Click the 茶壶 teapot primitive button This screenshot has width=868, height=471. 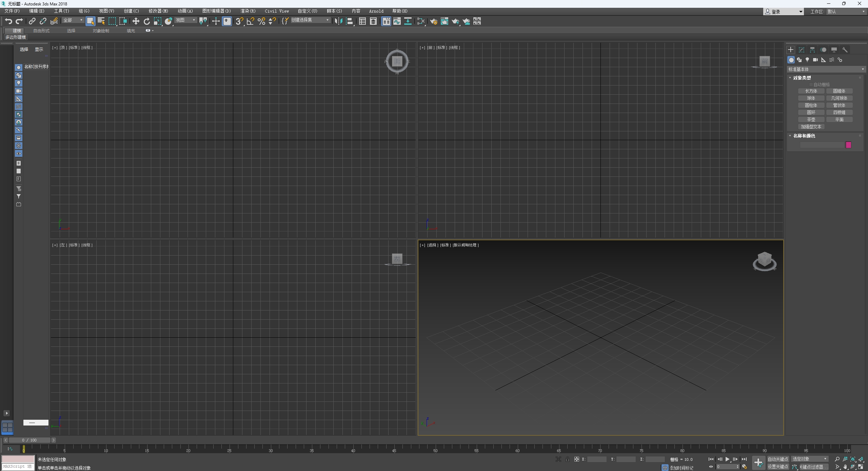click(811, 119)
